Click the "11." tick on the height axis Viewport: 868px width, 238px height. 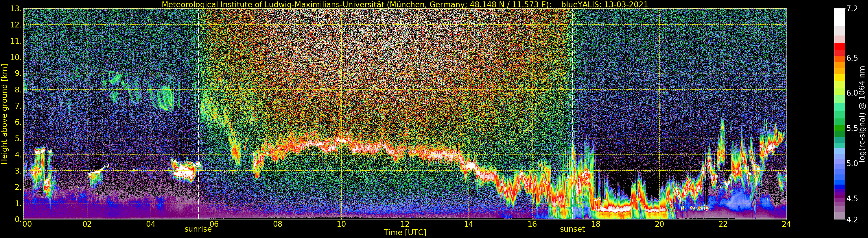point(16,41)
